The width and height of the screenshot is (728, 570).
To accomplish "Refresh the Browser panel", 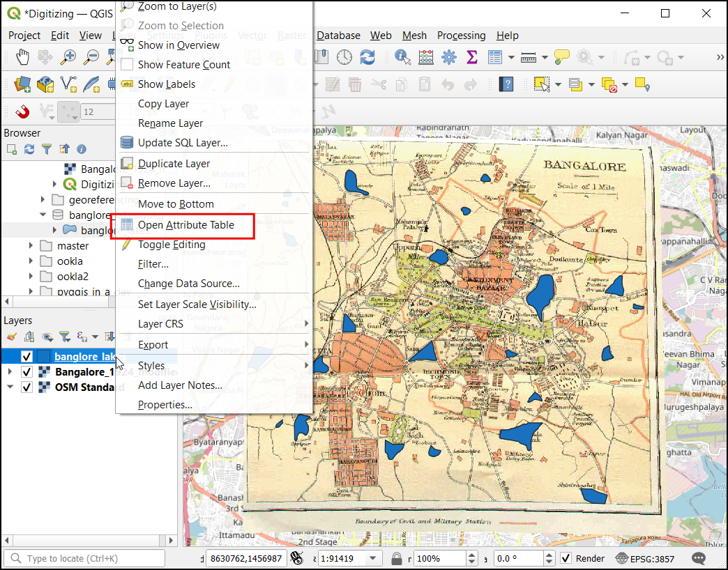I will click(29, 149).
